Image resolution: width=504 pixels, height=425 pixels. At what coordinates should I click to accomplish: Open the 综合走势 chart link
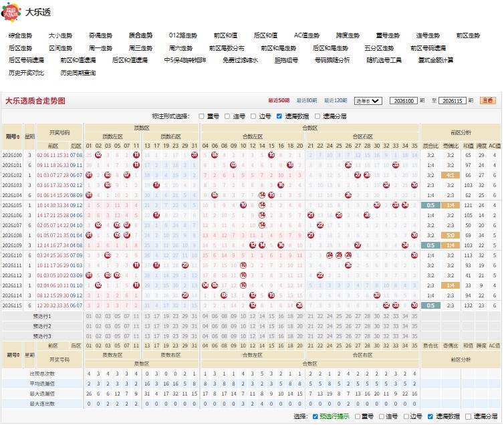(20, 35)
